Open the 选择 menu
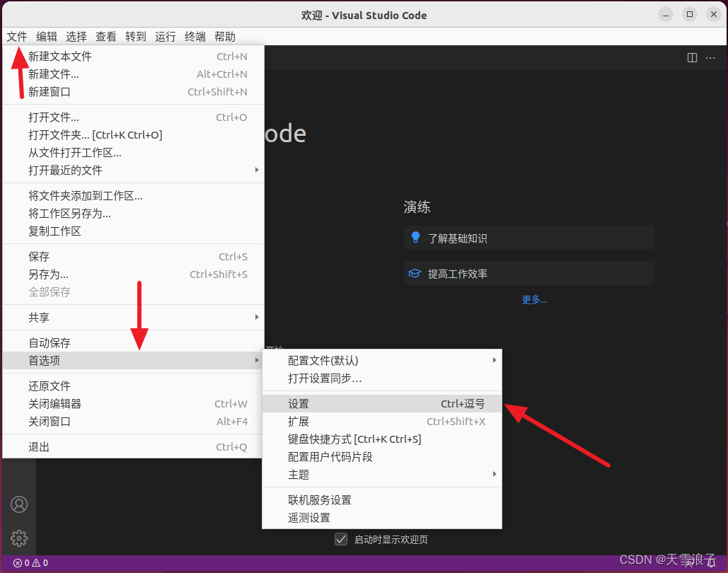728x573 pixels. (76, 37)
